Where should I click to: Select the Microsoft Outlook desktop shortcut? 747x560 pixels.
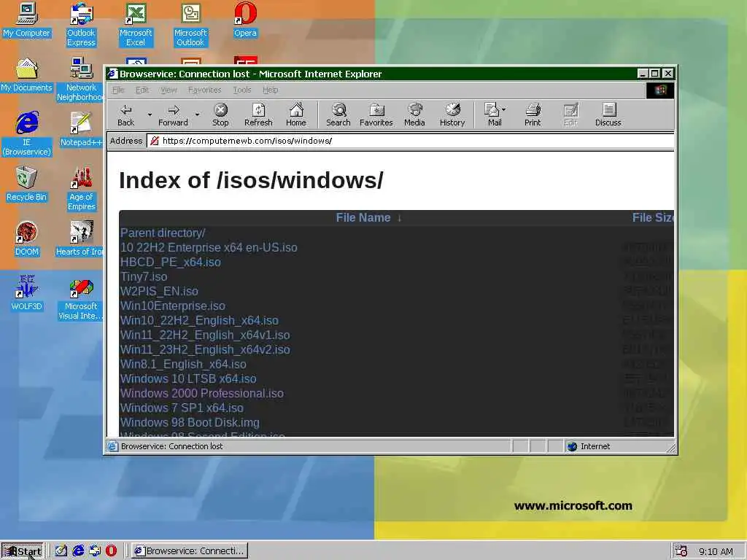point(190,25)
